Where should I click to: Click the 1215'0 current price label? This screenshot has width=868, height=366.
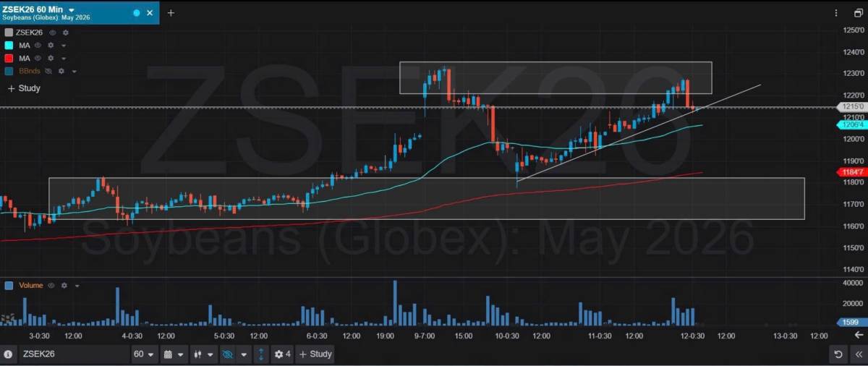click(x=851, y=107)
